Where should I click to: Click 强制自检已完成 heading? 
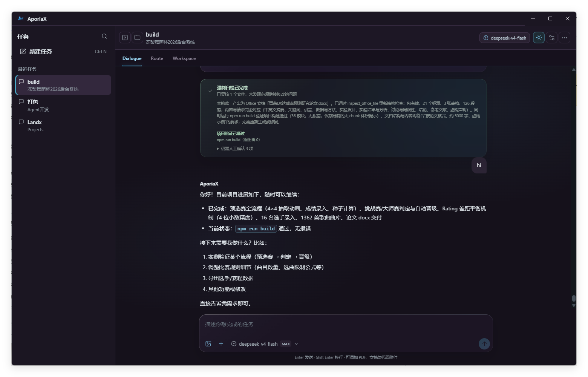(232, 87)
